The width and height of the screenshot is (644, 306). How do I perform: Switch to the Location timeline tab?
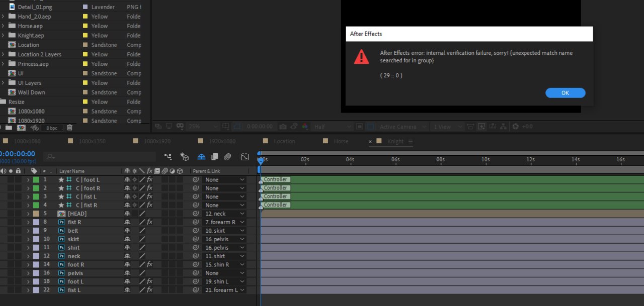pyautogui.click(x=284, y=142)
